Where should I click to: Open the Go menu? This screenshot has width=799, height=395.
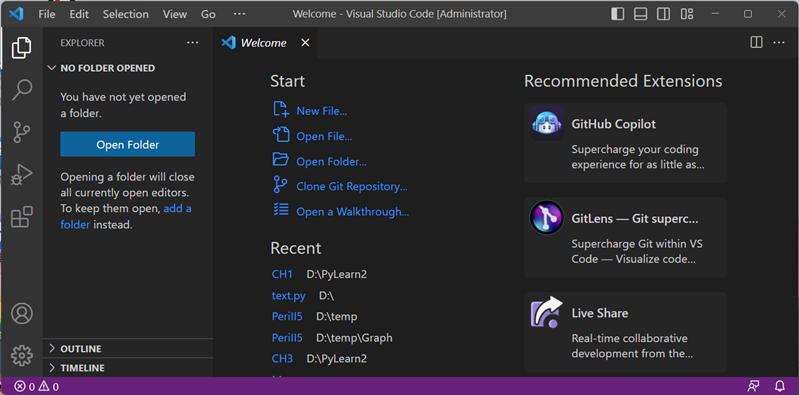[x=208, y=14]
